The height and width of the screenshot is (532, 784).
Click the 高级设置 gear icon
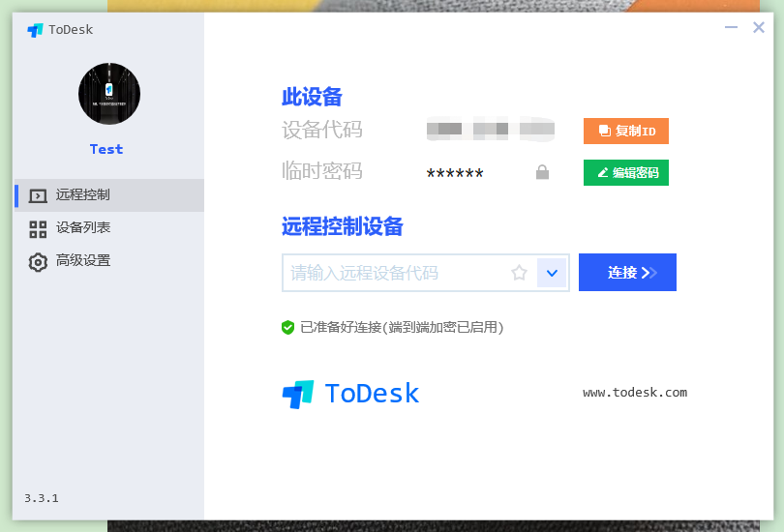[38, 262]
